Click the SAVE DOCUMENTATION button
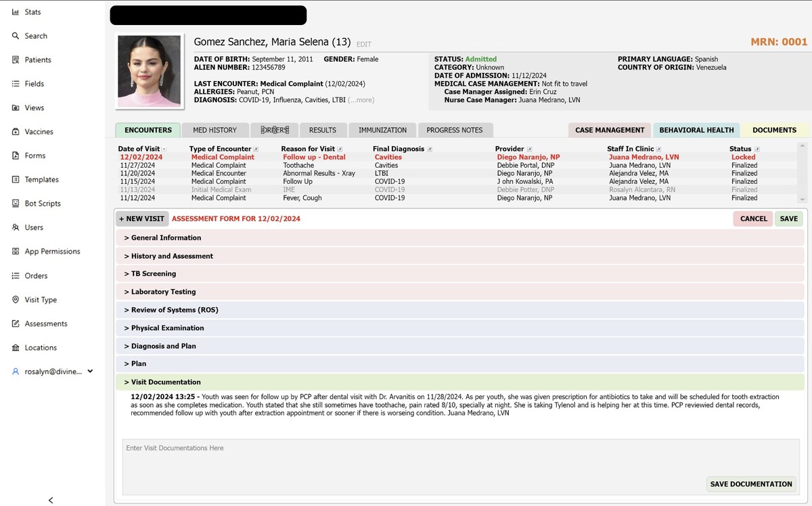Viewport: 812px width, 506px height. 750,484
